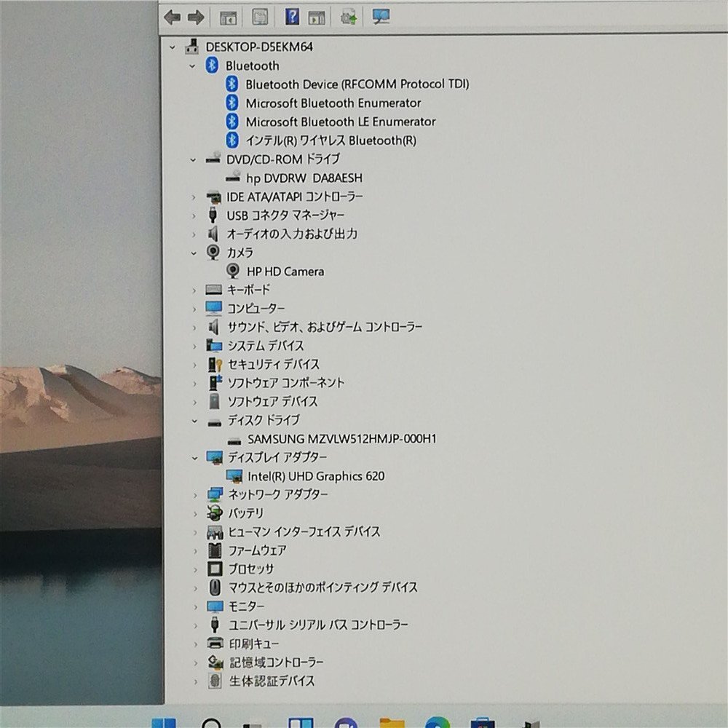The width and height of the screenshot is (728, 728).
Task: Open the Microsoft Store taskbar icon
Action: 483,724
